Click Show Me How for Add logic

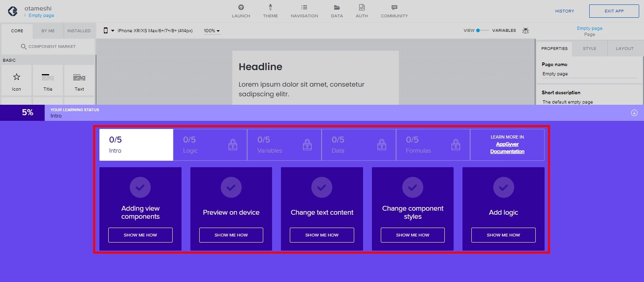pyautogui.click(x=503, y=235)
